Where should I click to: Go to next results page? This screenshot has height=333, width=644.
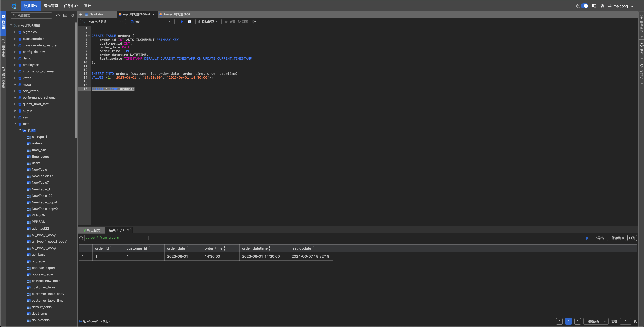pyautogui.click(x=578, y=321)
